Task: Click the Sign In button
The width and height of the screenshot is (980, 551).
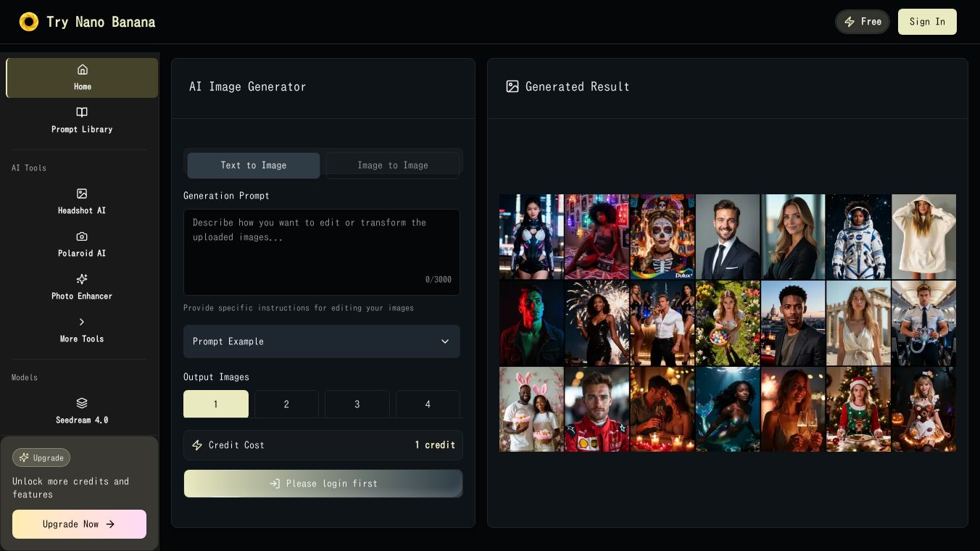Action: [927, 22]
